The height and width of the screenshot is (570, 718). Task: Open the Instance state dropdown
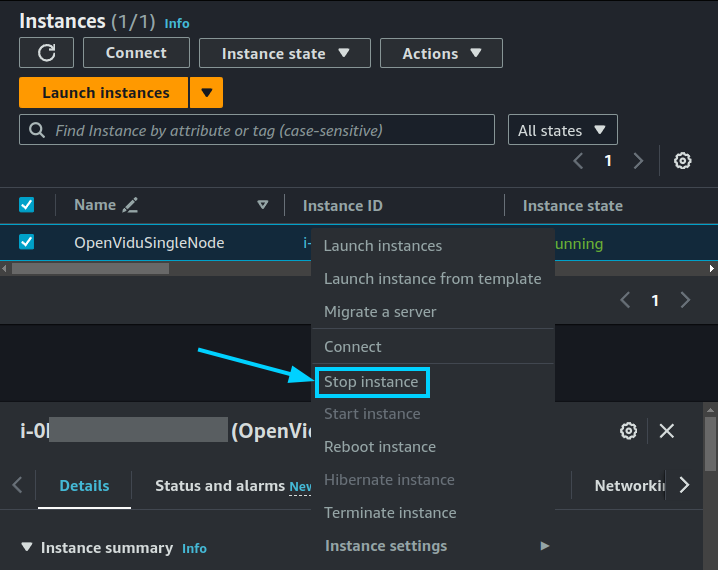(285, 54)
